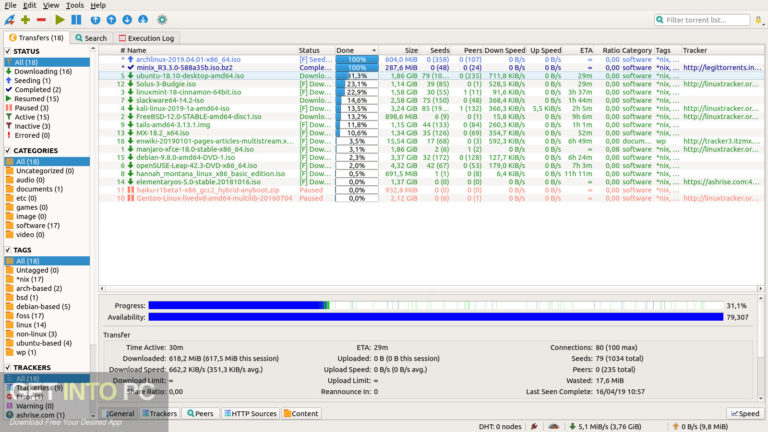Toggle the STATUS section checkbox

coord(9,51)
